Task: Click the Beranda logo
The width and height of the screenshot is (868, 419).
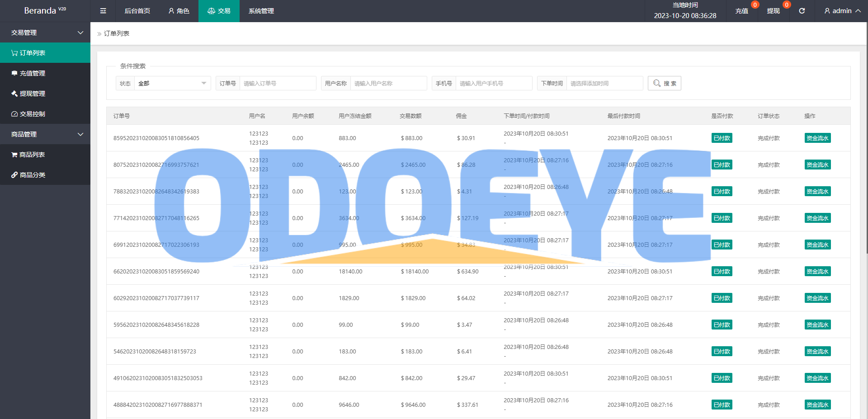Action: click(x=45, y=10)
